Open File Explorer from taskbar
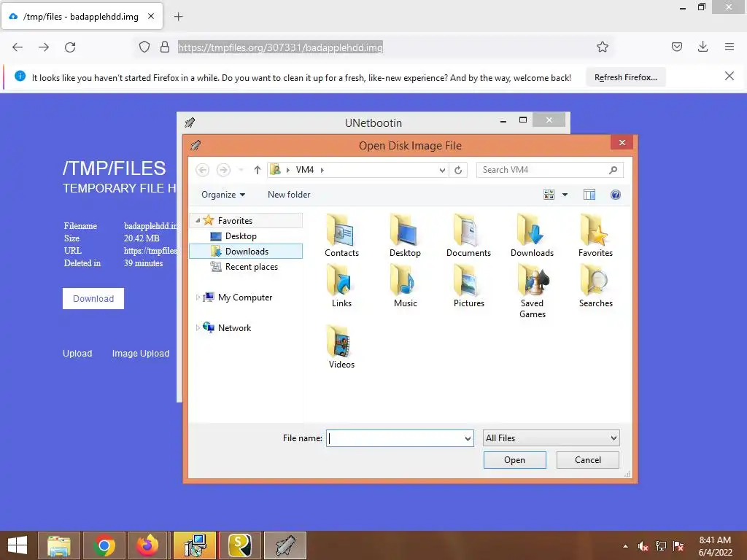The image size is (747, 560). (58, 545)
